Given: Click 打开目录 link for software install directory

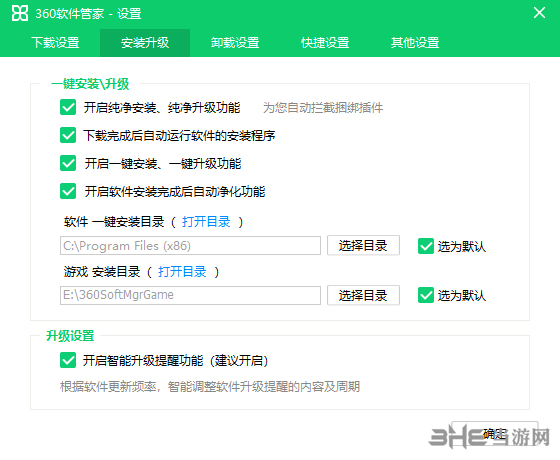Looking at the screenshot, I should [x=206, y=222].
